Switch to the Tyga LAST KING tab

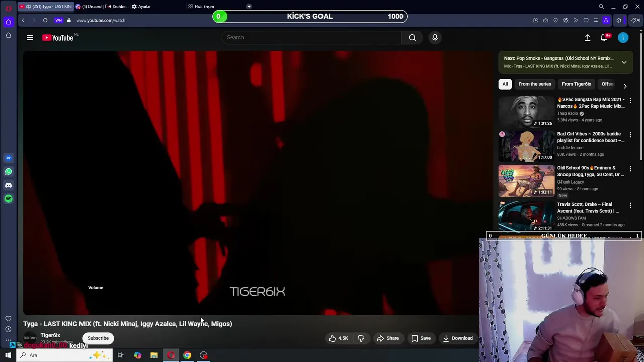(45, 7)
